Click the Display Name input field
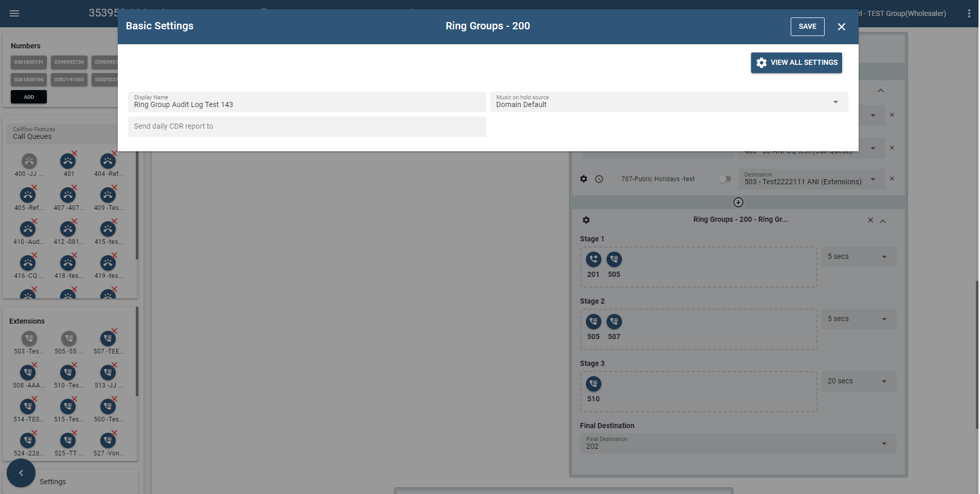The height and width of the screenshot is (494, 980). 307,102
